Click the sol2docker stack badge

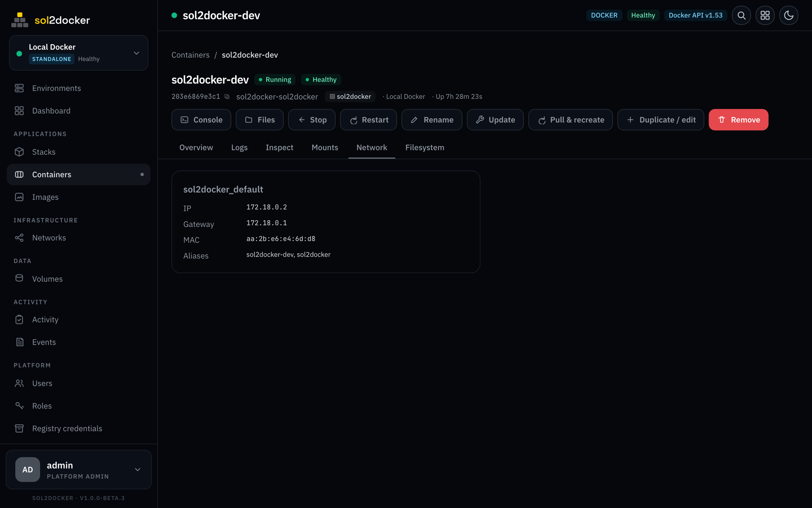(350, 97)
